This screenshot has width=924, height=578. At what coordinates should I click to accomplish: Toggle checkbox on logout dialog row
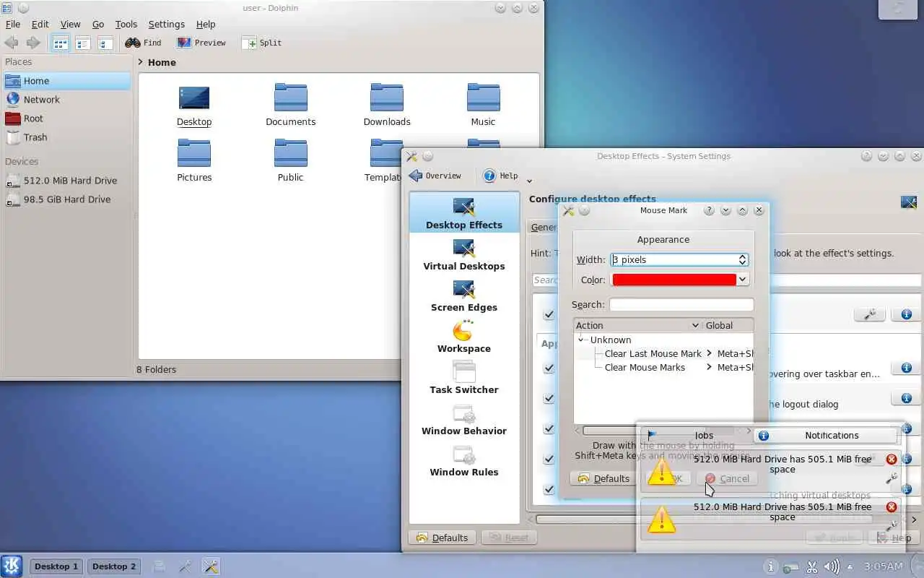point(549,398)
